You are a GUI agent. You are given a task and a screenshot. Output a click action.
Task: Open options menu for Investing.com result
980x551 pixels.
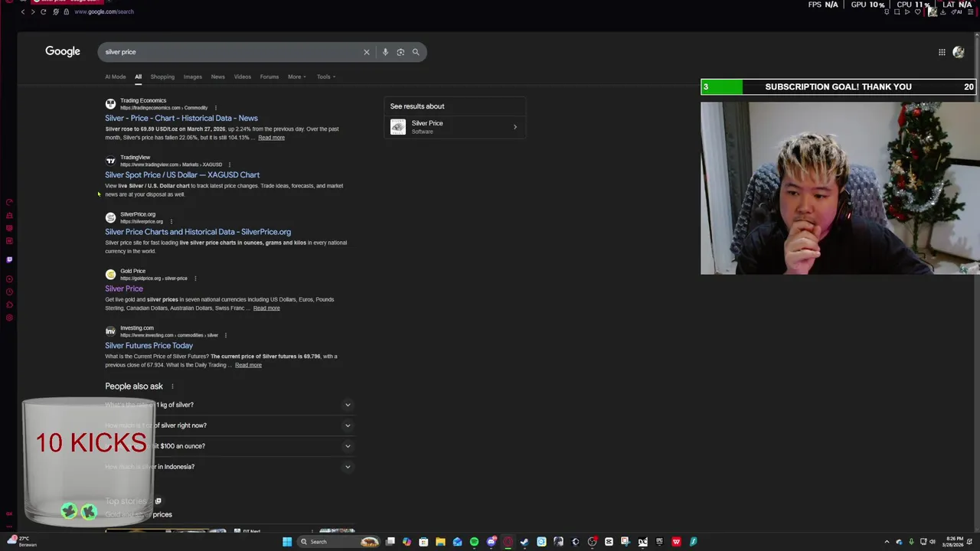click(x=225, y=335)
